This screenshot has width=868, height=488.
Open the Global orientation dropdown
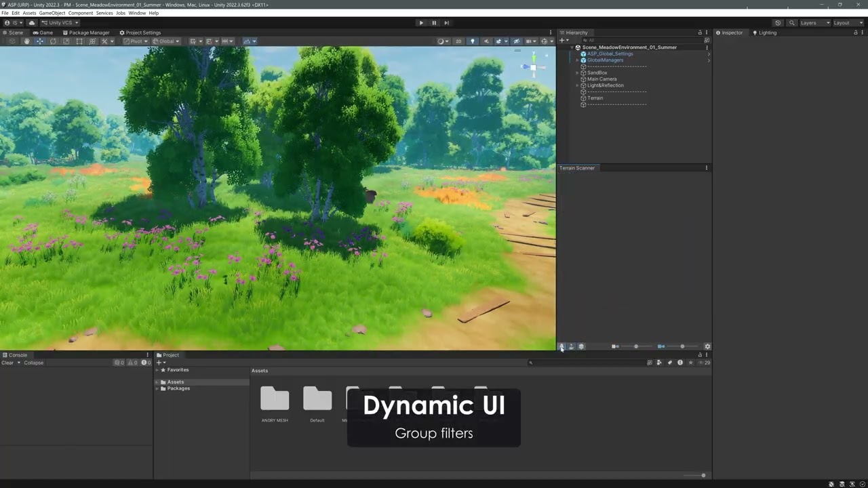coord(166,41)
